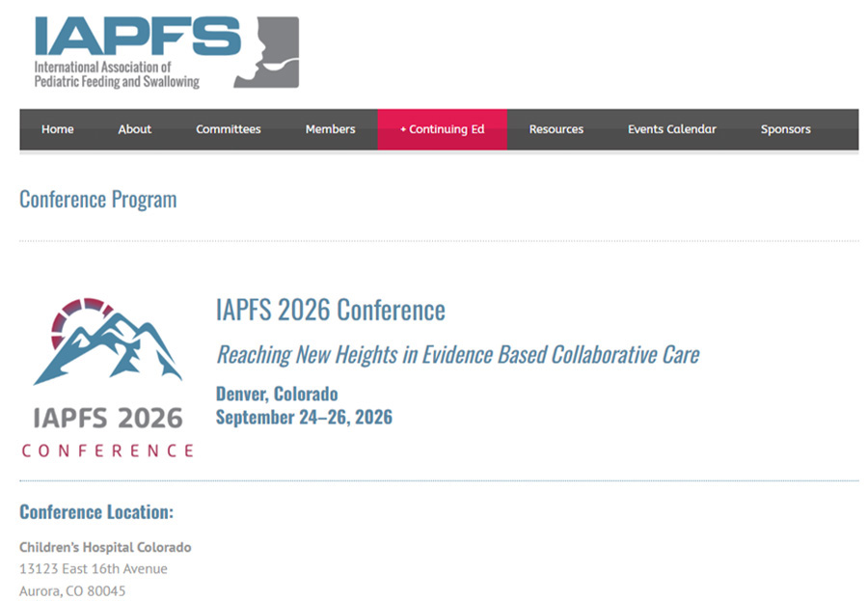Screen dimensions: 868x601
Task: Click the Sponsors navigation item
Action: click(x=785, y=129)
